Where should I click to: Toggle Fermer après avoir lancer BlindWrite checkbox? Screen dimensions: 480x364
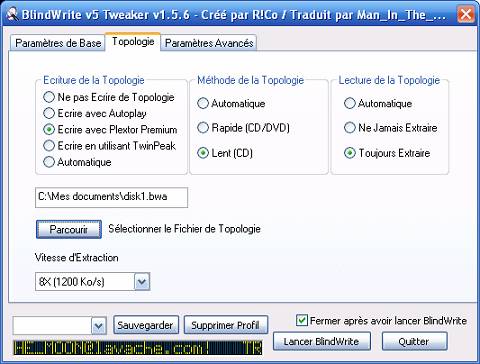[x=302, y=320]
